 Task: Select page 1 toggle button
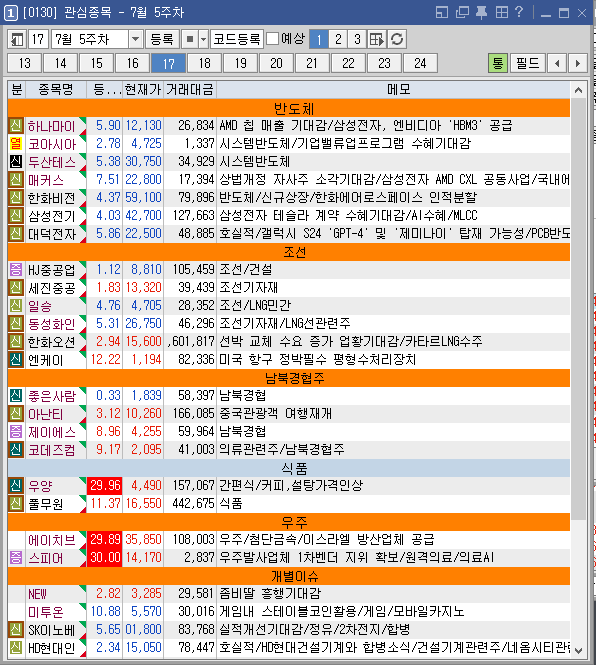click(319, 39)
